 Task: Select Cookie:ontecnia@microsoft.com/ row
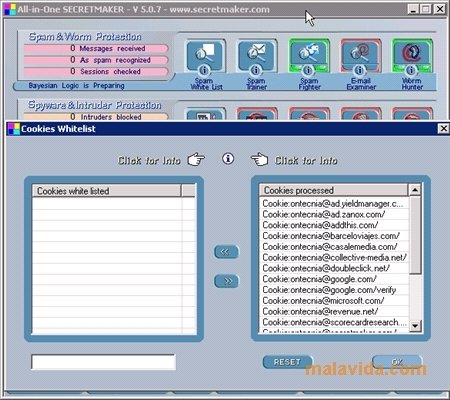(333, 301)
